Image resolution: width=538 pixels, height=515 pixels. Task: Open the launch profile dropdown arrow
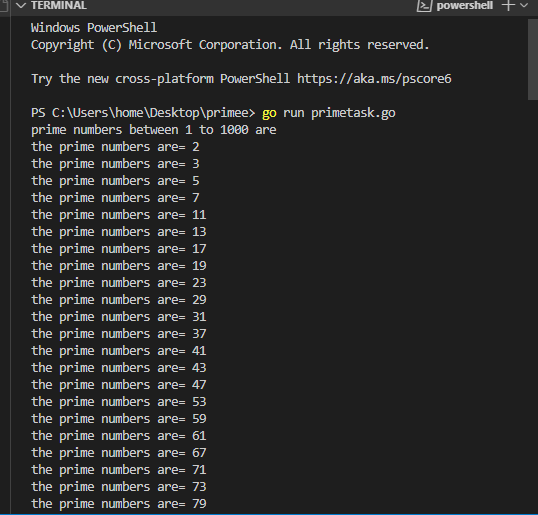(x=524, y=5)
